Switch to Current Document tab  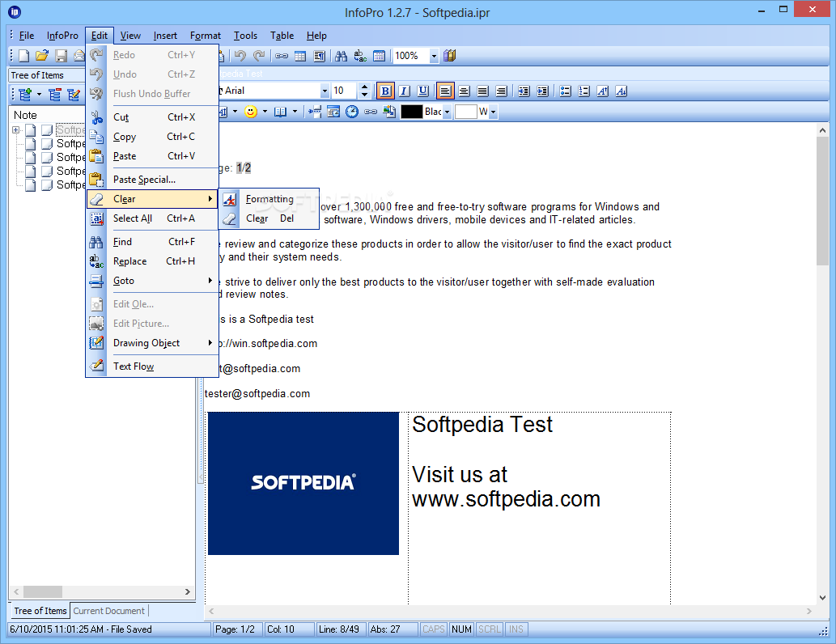pyautogui.click(x=108, y=611)
